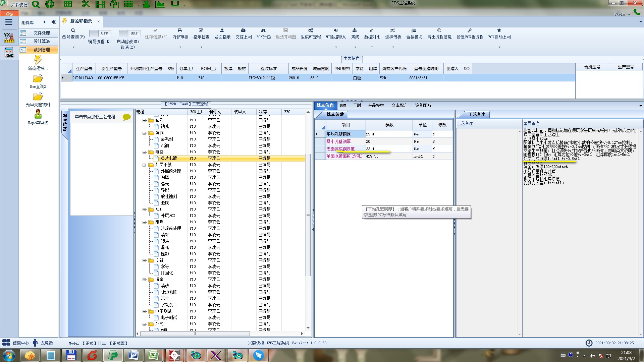
Task: Collapse the 电镀 tree node
Action: point(145,152)
